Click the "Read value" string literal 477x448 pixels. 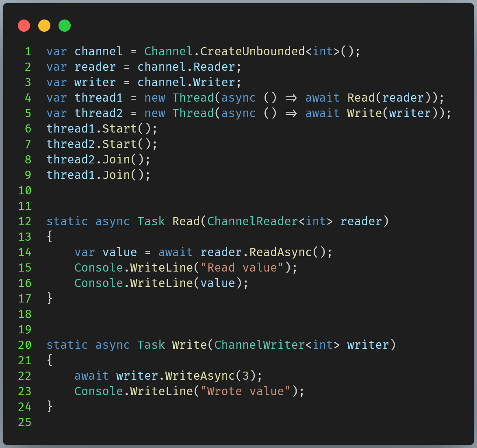click(x=242, y=267)
